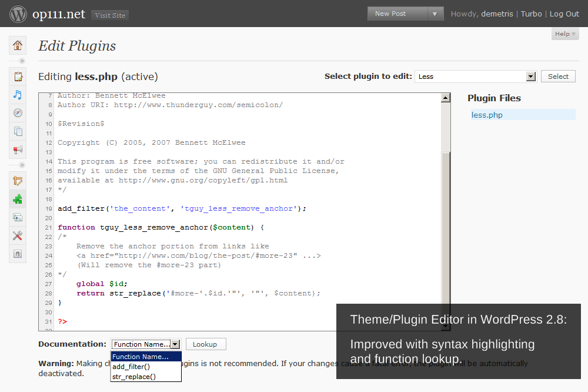Click the WordPress logo in header
This screenshot has width=588, height=392.
pyautogui.click(x=18, y=14)
